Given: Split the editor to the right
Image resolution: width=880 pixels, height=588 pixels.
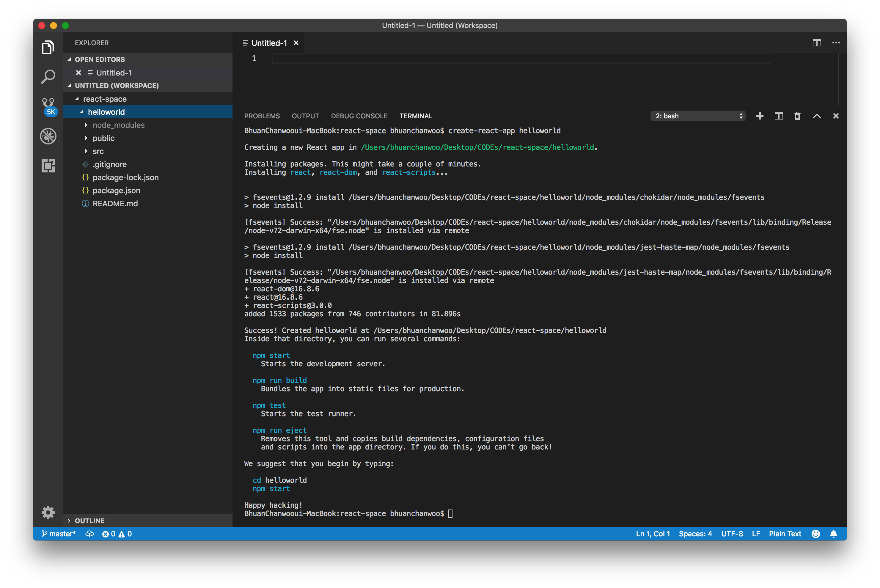Looking at the screenshot, I should pos(817,43).
